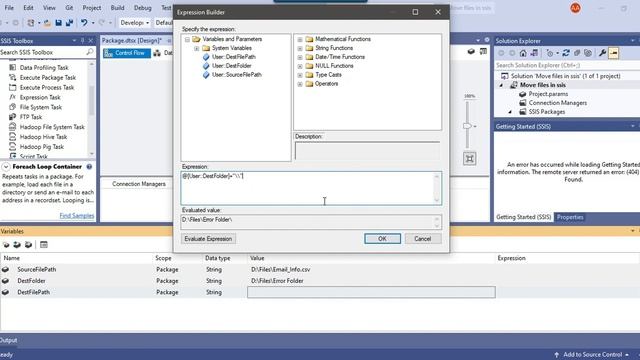Expand the Operators folder

[300, 84]
